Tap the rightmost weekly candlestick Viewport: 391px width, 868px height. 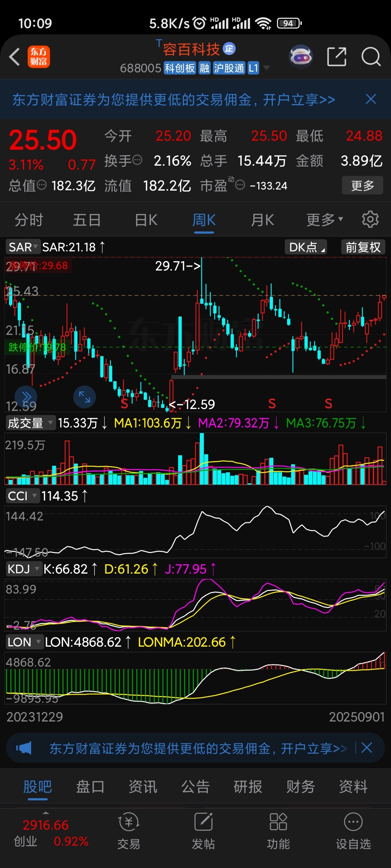(383, 297)
